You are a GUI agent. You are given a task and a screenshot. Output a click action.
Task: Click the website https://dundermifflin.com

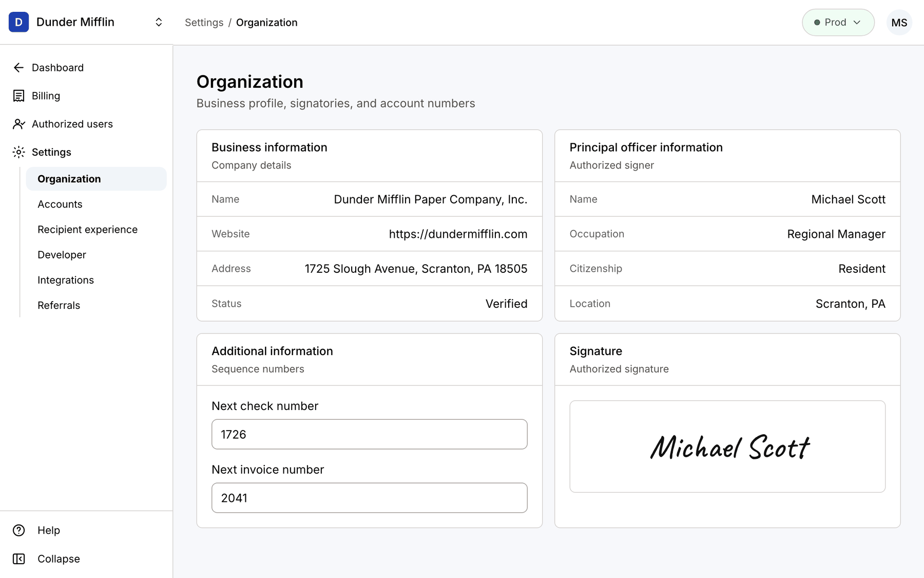(458, 234)
